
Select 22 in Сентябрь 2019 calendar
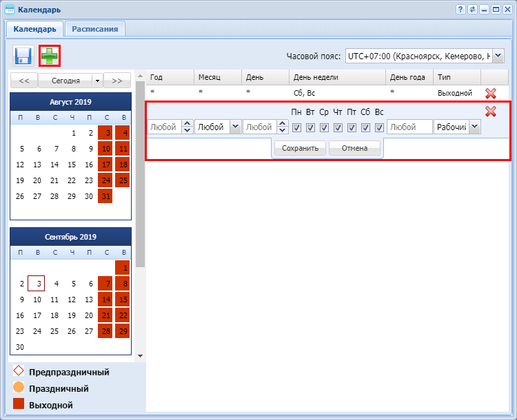(x=123, y=315)
